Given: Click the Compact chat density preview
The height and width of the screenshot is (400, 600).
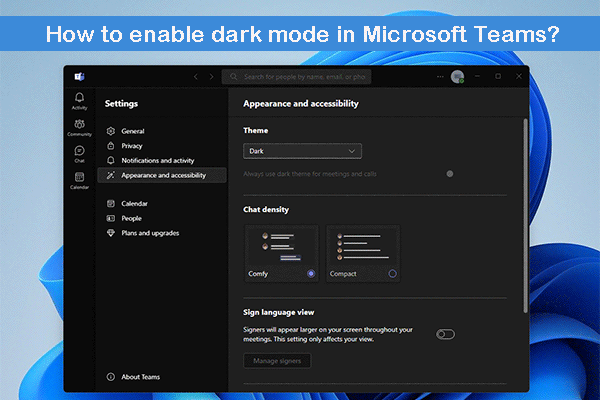Looking at the screenshot, I should click(363, 253).
